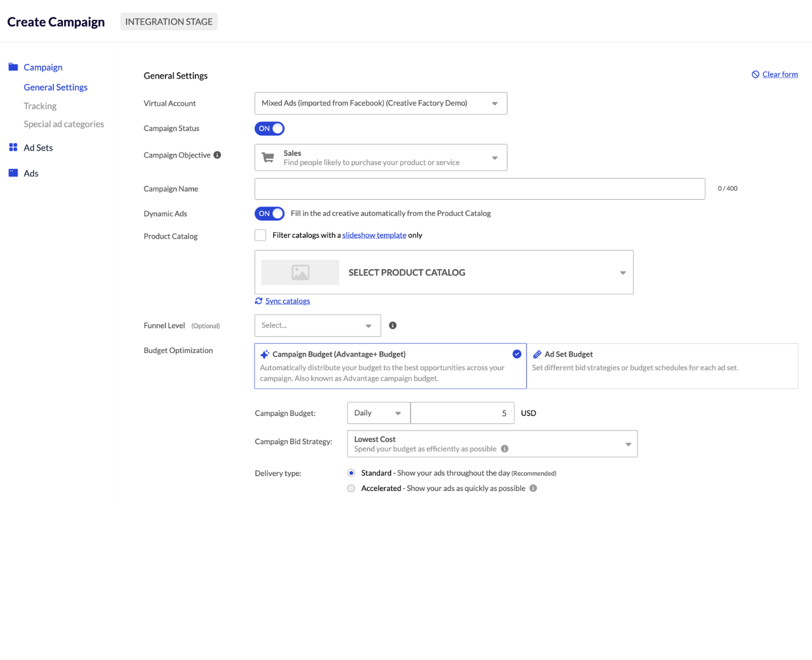
Task: Click the Funnel Level info icon
Action: point(393,325)
